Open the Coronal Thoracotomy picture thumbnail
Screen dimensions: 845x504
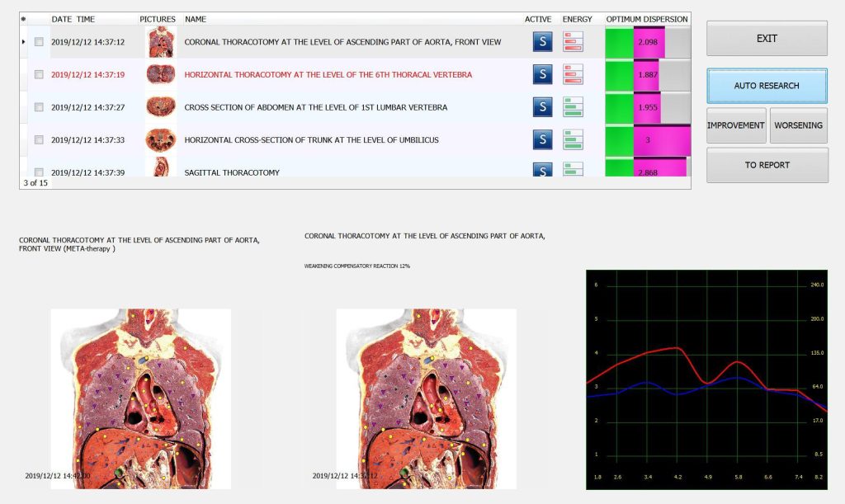point(161,42)
